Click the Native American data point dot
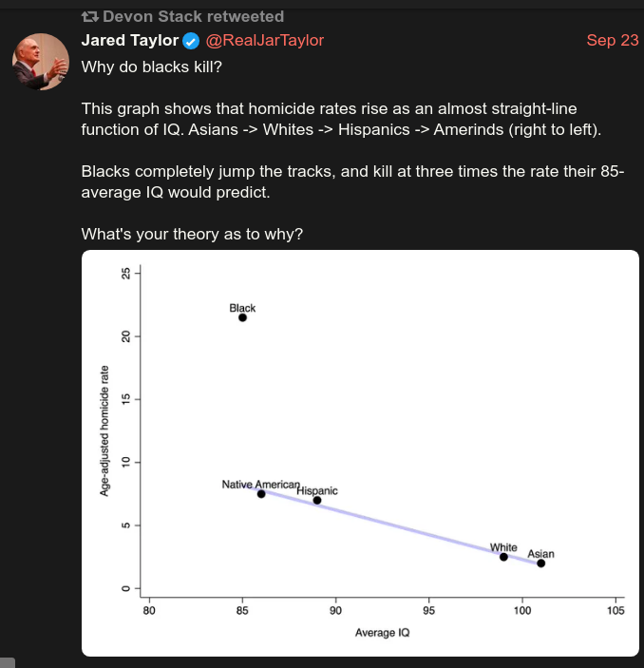 pos(261,494)
